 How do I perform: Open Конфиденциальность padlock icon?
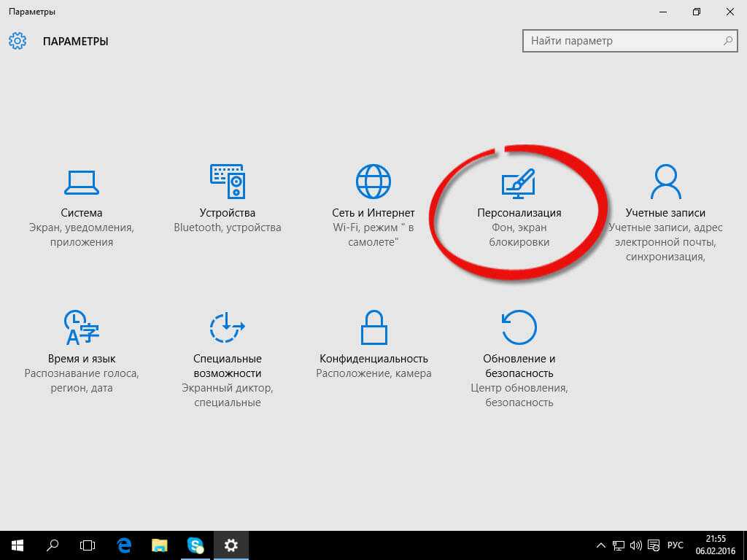pyautogui.click(x=373, y=327)
